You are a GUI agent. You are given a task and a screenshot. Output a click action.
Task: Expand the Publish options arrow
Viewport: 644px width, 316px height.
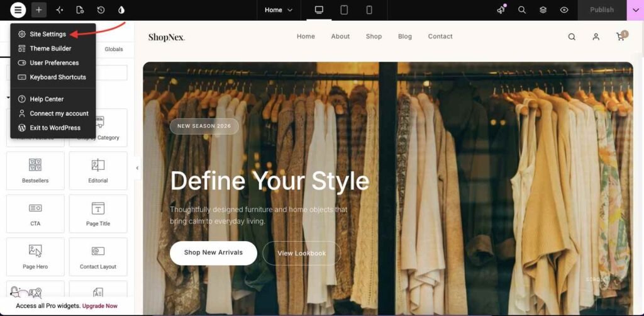(x=635, y=10)
